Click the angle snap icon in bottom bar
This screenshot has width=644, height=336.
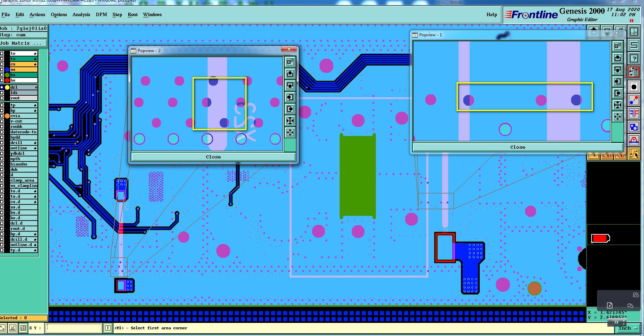[x=13, y=328]
